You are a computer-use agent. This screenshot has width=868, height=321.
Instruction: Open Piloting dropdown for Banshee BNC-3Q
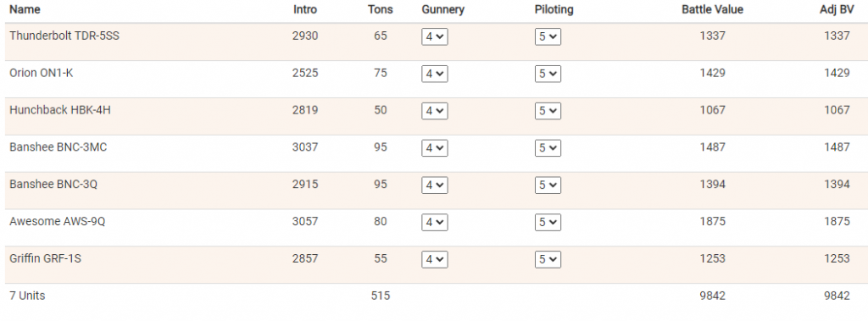[548, 185]
